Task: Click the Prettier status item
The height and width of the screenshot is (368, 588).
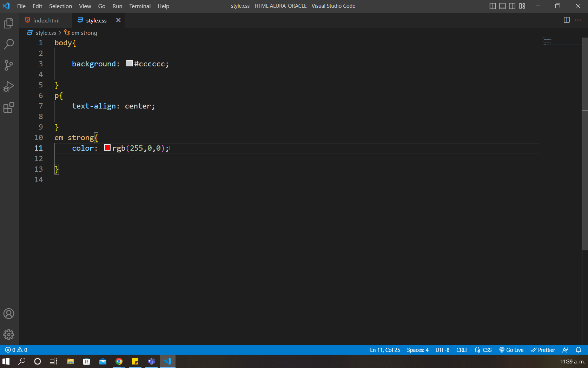Action: click(x=543, y=350)
